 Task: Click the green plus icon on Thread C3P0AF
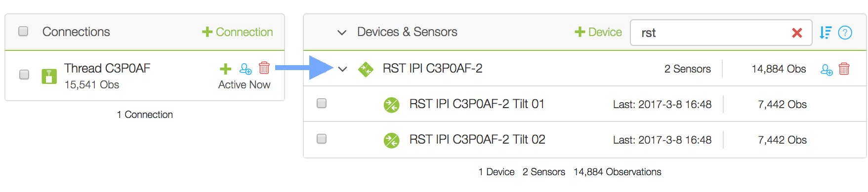[x=225, y=69]
